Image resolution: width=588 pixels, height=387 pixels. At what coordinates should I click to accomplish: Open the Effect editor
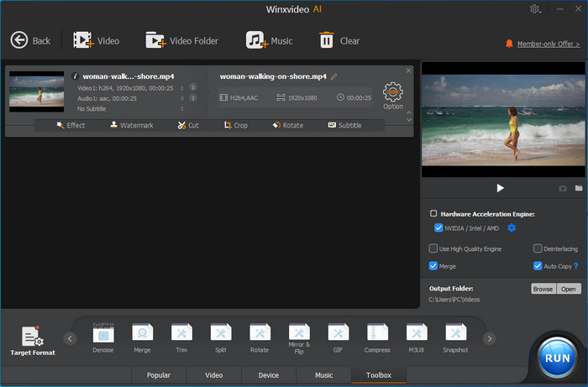coord(71,125)
